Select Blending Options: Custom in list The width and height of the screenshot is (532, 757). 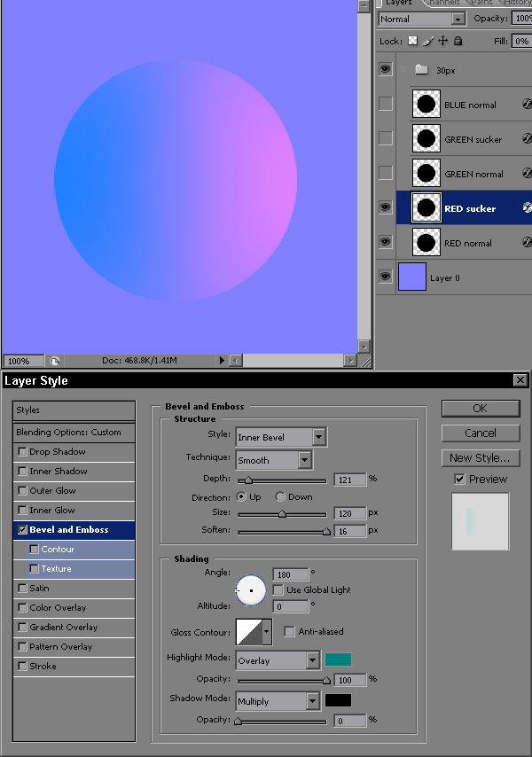[x=74, y=433]
